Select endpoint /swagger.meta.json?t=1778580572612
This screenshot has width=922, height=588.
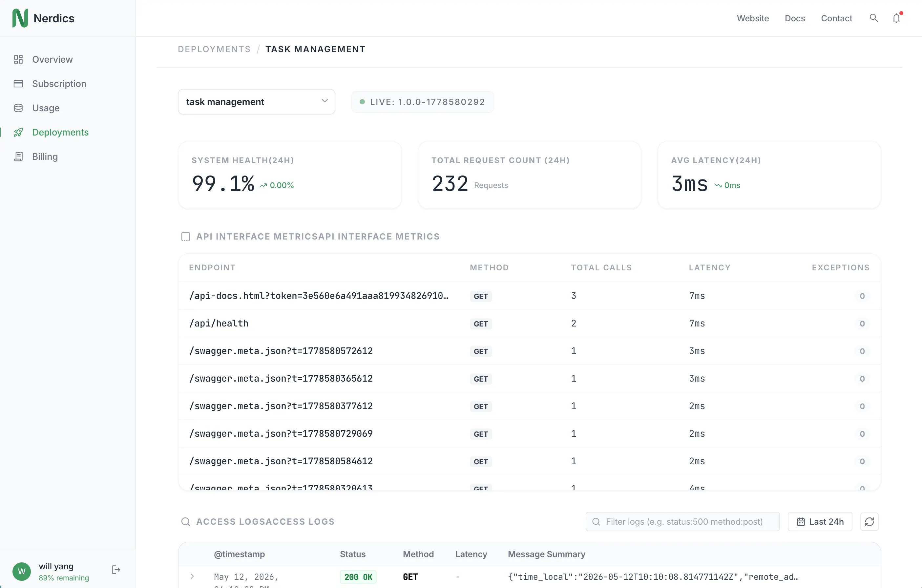coord(530,351)
